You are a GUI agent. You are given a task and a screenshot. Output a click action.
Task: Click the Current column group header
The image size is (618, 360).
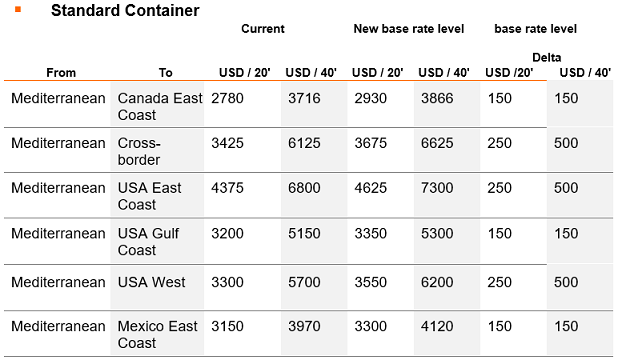tap(263, 29)
